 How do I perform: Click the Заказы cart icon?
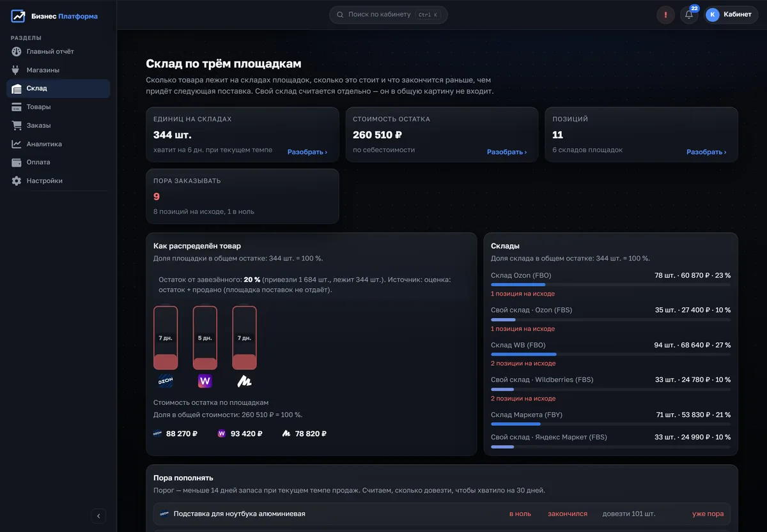click(17, 126)
